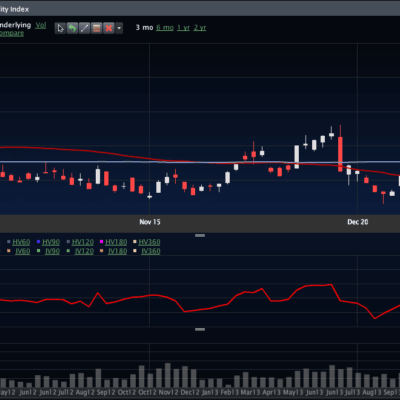Click the gray HV120 color swatch
Screen dimensions: 400x400
coord(68,242)
